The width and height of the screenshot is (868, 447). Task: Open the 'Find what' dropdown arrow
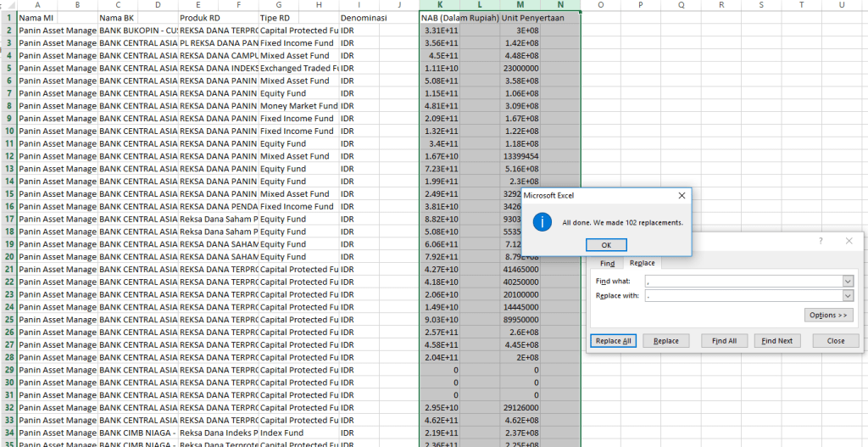pos(847,281)
